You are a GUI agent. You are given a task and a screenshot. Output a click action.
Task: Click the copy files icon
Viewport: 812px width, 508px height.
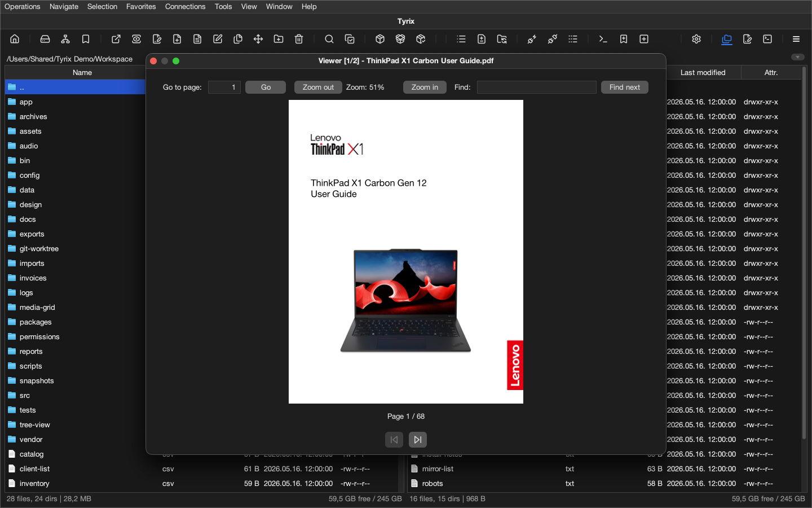238,39
